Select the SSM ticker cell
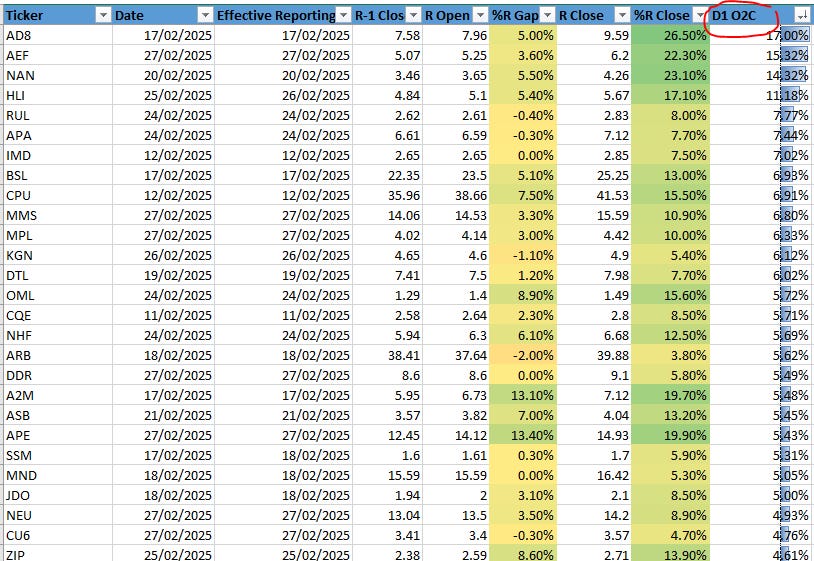 57,455
